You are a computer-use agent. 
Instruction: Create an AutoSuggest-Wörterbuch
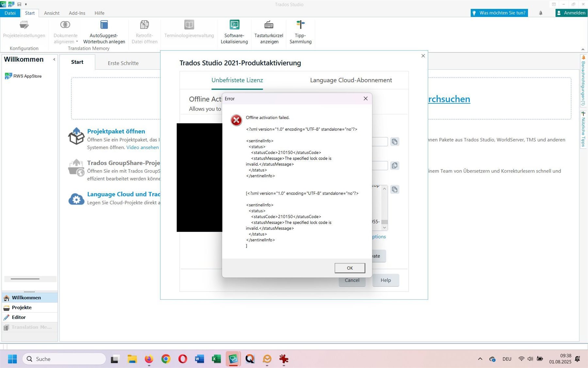click(104, 32)
